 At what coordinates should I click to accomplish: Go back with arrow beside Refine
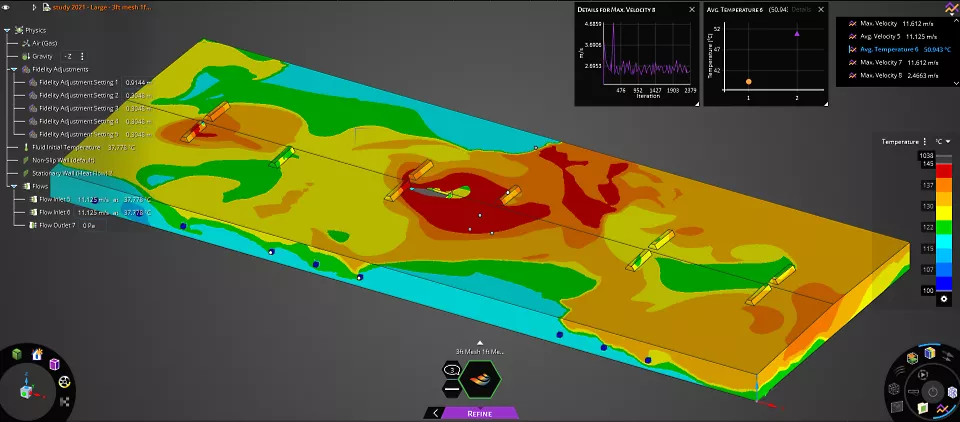click(435, 413)
